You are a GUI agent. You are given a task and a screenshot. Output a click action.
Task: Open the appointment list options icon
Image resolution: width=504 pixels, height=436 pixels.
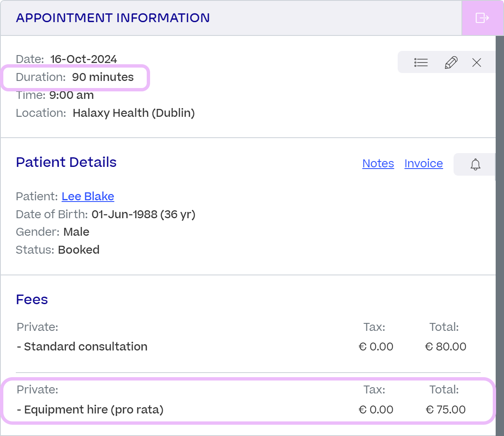(x=421, y=63)
